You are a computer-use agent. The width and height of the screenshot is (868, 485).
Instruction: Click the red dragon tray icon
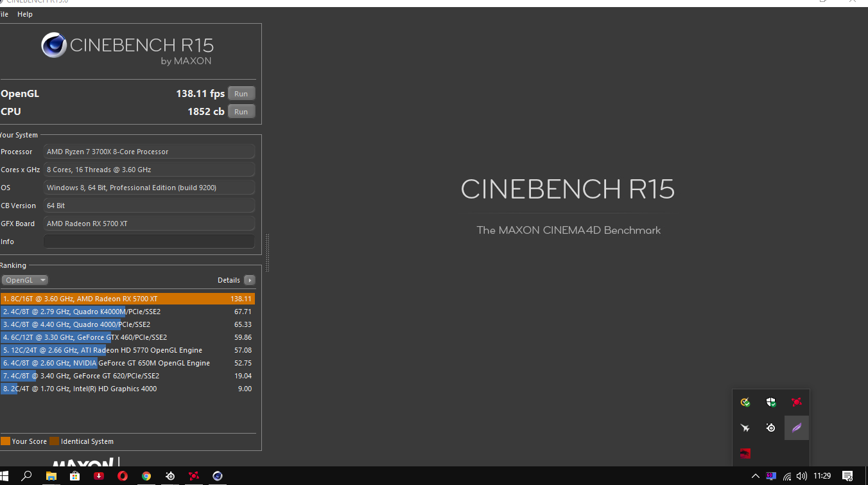tap(745, 454)
